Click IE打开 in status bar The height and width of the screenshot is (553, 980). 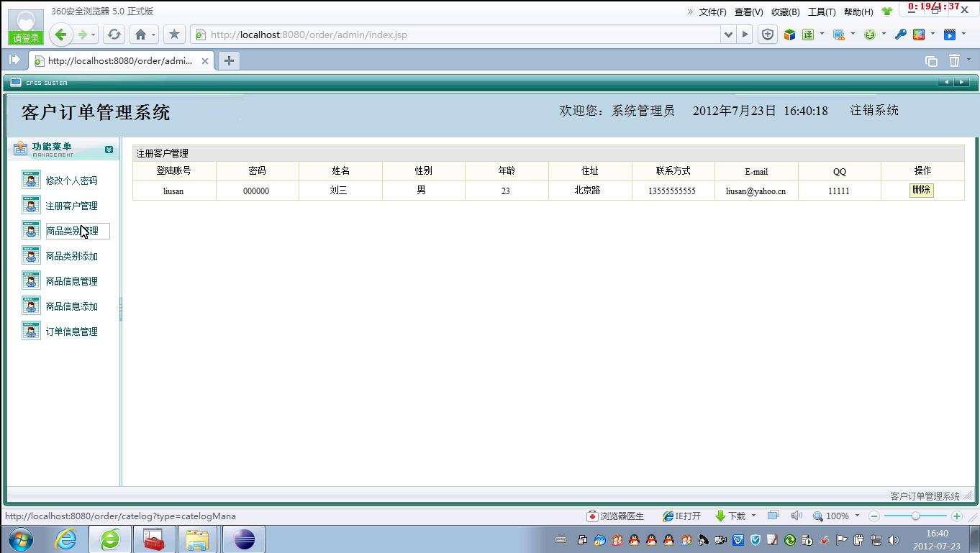click(681, 516)
